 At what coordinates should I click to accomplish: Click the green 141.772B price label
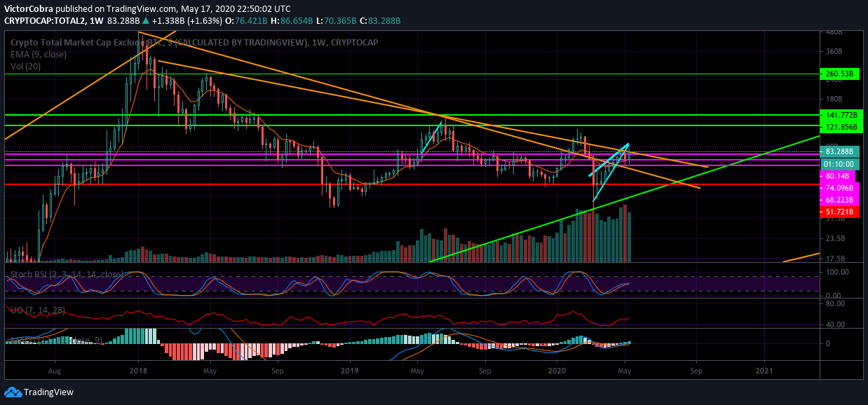841,114
